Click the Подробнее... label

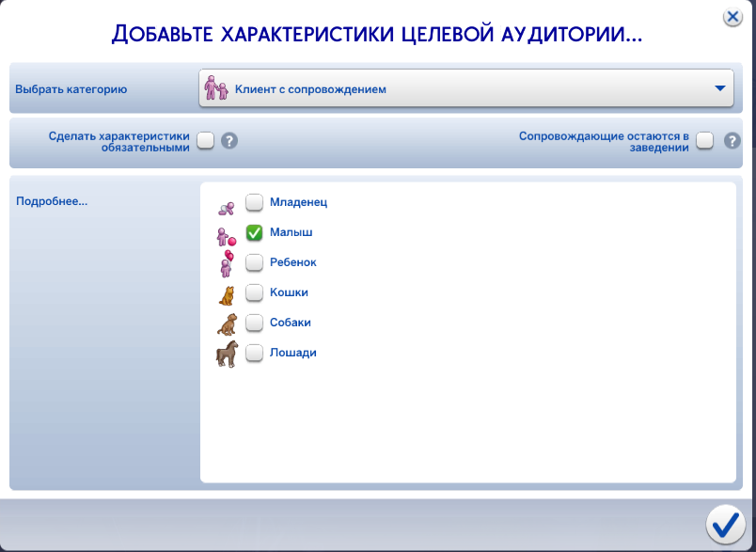coord(52,201)
